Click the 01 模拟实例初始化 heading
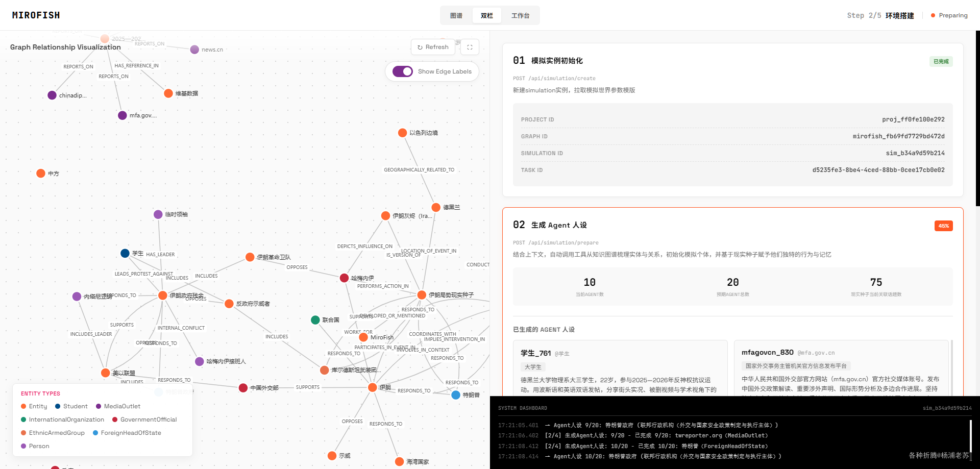980x469 pixels. point(548,61)
